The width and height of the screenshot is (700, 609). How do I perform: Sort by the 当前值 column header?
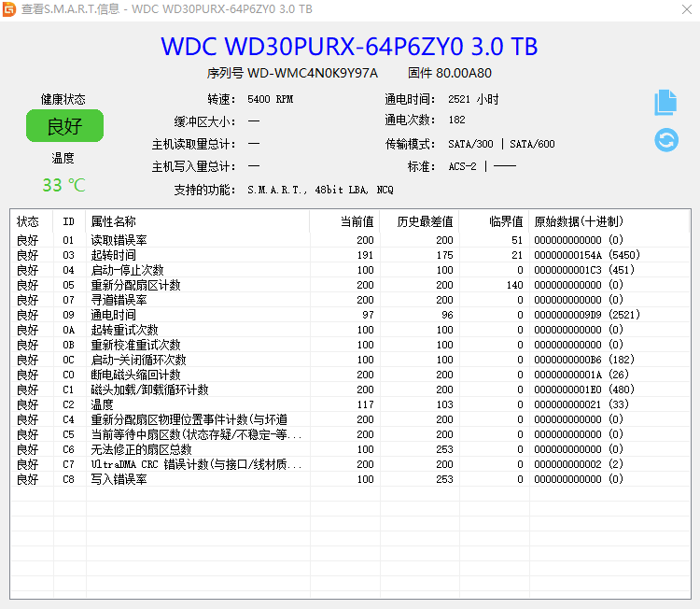pos(356,221)
